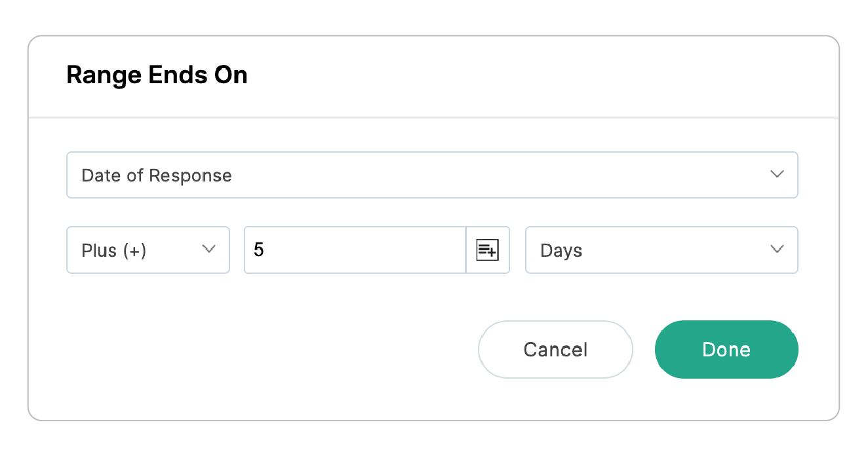Image resolution: width=868 pixels, height=454 pixels.
Task: Save the range end using Done
Action: pos(726,349)
